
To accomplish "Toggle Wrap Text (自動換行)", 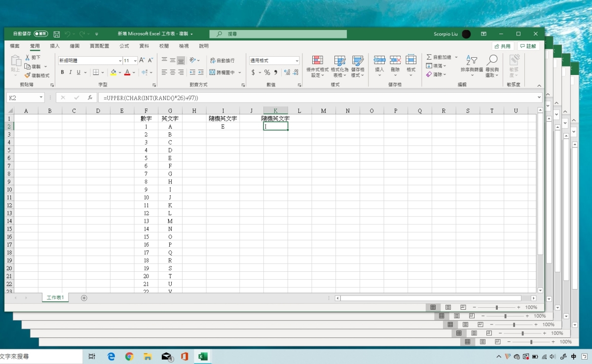I will click(222, 60).
